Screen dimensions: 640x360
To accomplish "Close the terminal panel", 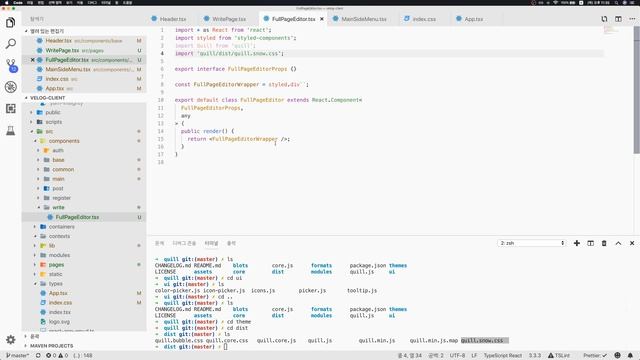I will click(x=632, y=243).
